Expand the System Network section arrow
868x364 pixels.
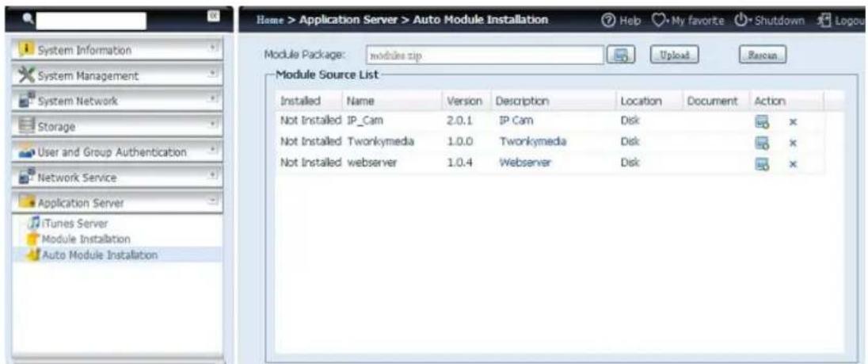(214, 100)
